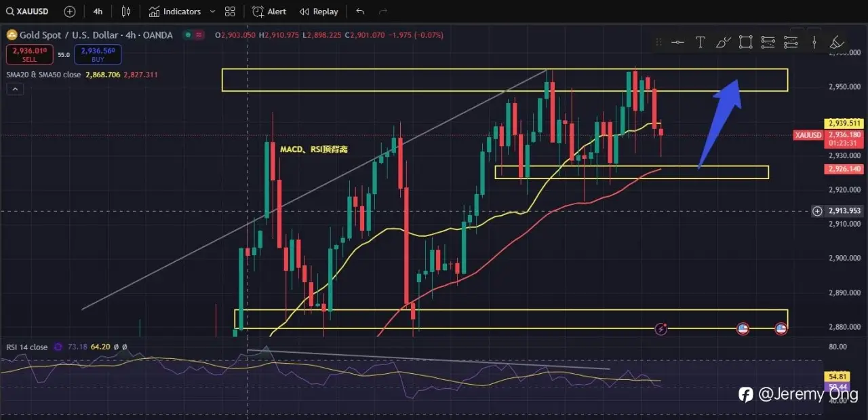
Task: Click the BUY 2,936.56 button
Action: pos(98,54)
